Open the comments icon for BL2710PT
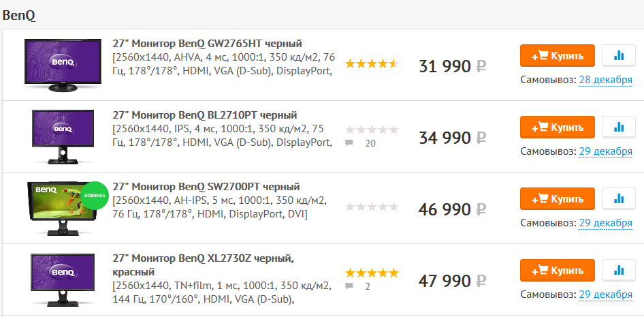The image size is (644, 317). coord(349,143)
